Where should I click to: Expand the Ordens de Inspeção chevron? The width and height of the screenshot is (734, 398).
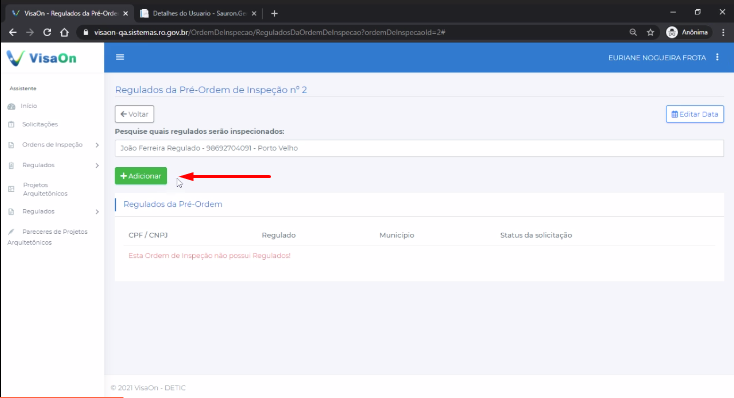pos(97,145)
